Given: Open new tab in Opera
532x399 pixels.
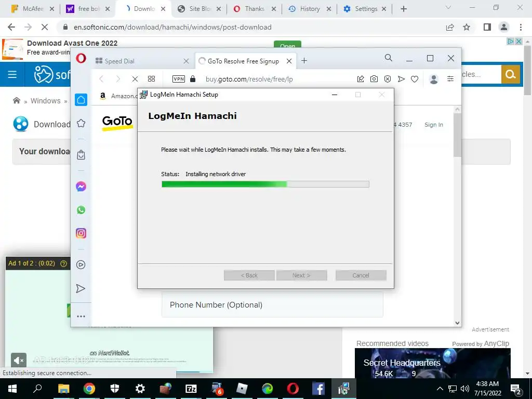Looking at the screenshot, I should point(304,61).
